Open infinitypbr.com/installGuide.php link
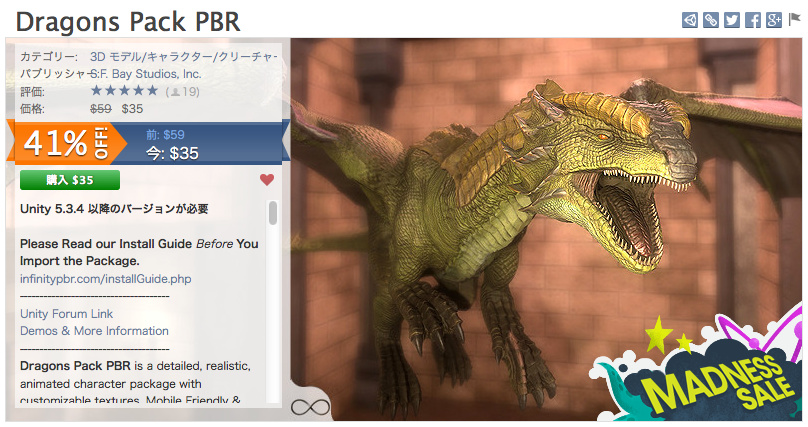The image size is (808, 427). point(106,279)
